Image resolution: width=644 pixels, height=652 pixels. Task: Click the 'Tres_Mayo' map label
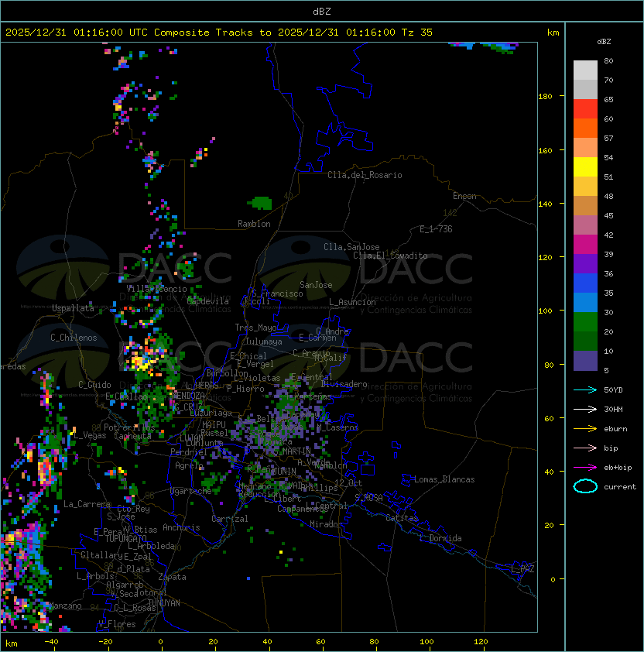[x=255, y=328]
